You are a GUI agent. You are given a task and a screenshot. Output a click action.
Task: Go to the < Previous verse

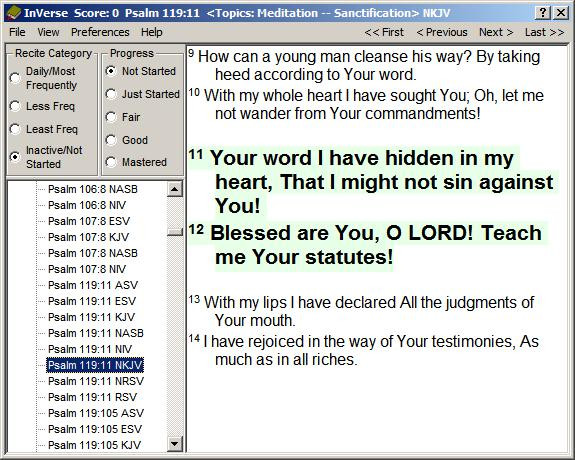442,32
